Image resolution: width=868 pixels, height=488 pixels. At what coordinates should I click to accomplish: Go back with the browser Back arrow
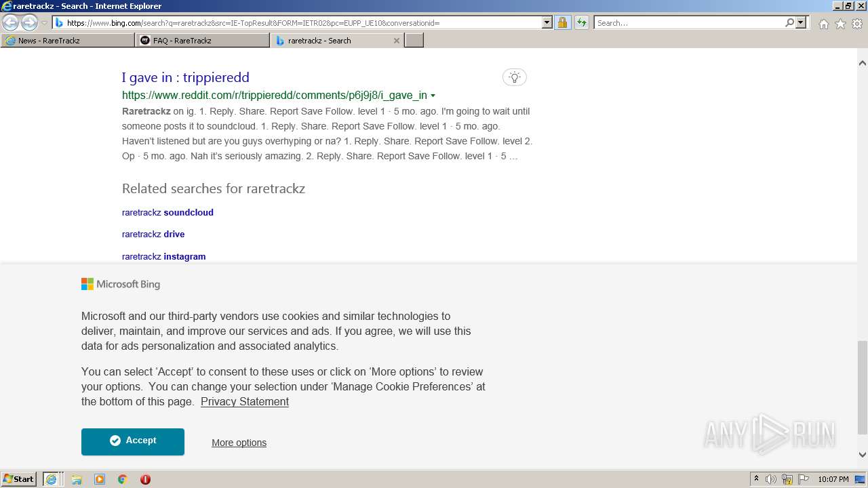(11, 23)
